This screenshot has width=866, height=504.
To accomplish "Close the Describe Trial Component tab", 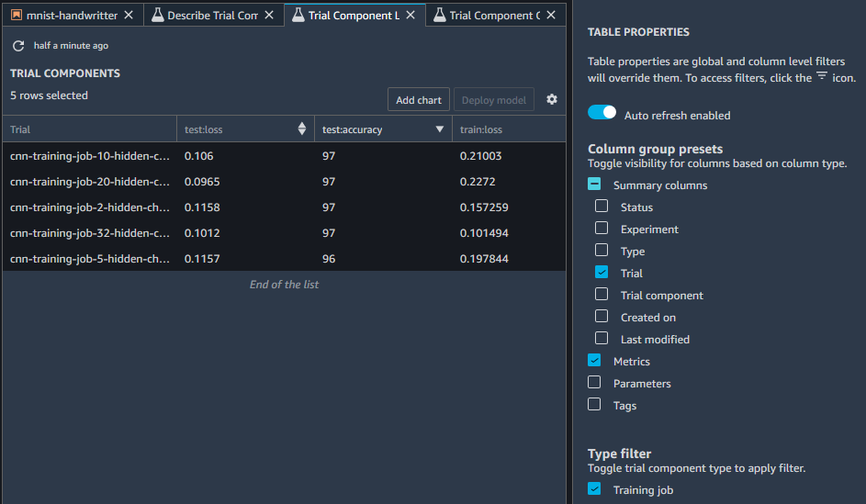I will pos(269,16).
